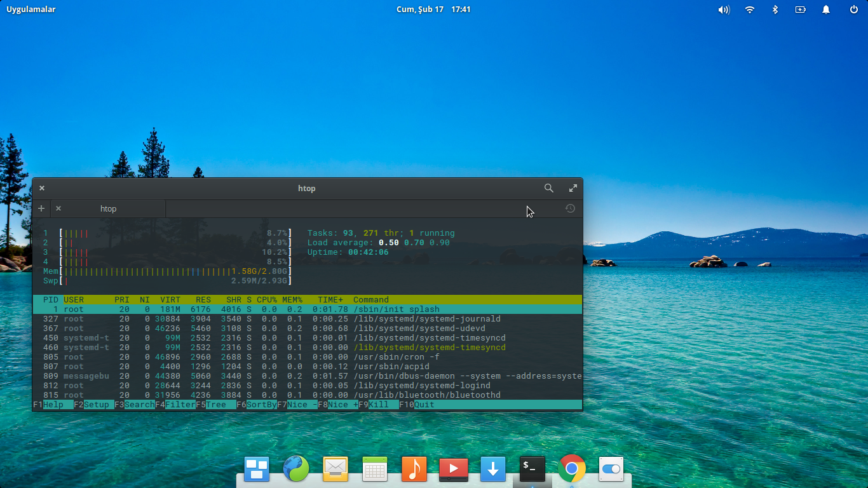This screenshot has width=868, height=488.
Task: Select the systemd-journald process row
Action: click(x=308, y=319)
